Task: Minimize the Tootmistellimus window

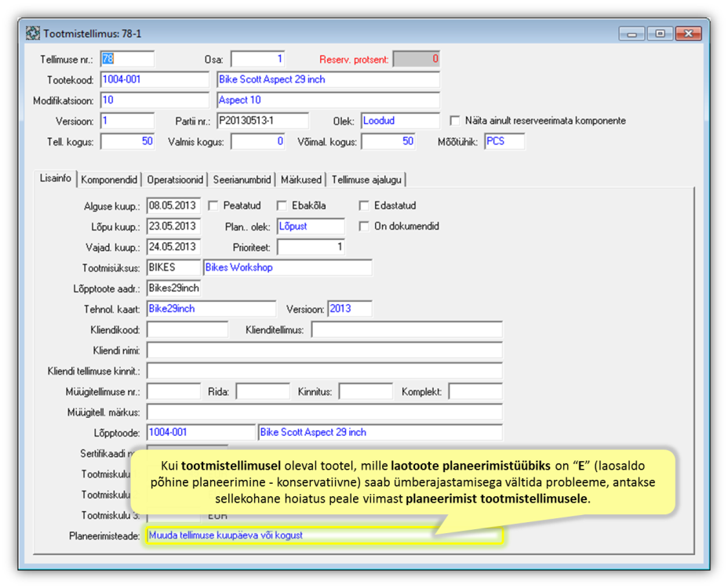Action: (x=632, y=34)
